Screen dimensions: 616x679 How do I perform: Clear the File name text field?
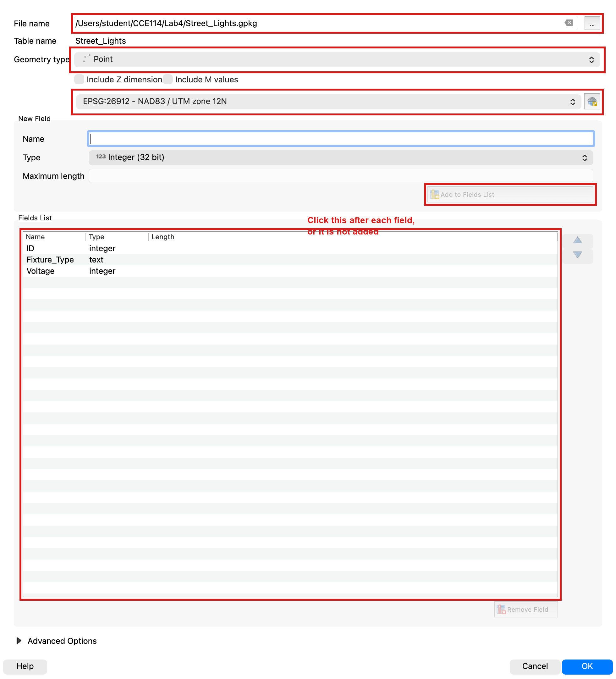coord(569,23)
